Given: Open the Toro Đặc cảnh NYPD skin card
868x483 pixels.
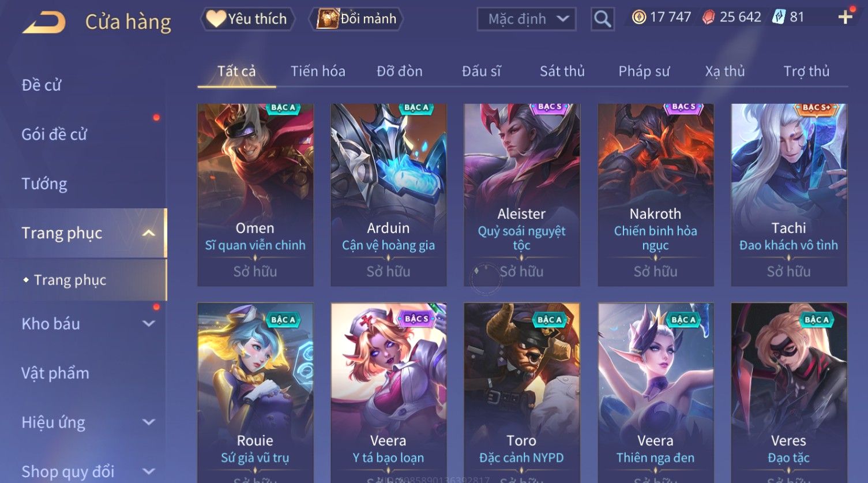Looking at the screenshot, I should click(521, 392).
